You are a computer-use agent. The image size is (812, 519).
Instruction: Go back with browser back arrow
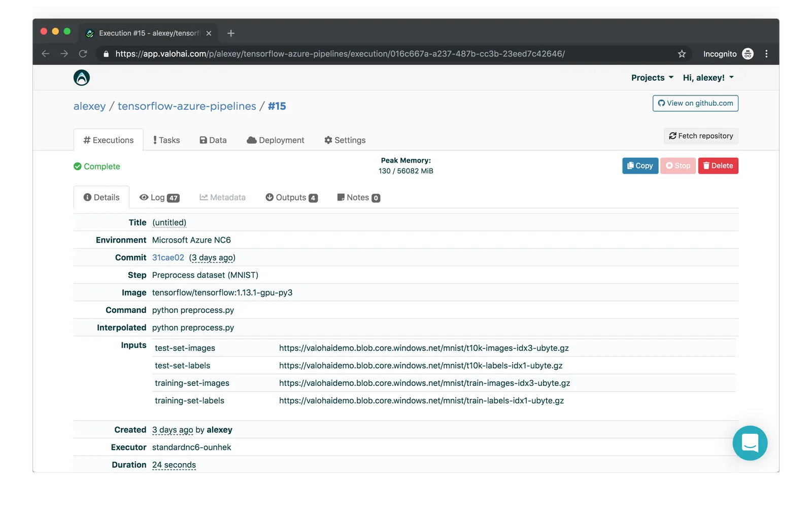pyautogui.click(x=46, y=54)
